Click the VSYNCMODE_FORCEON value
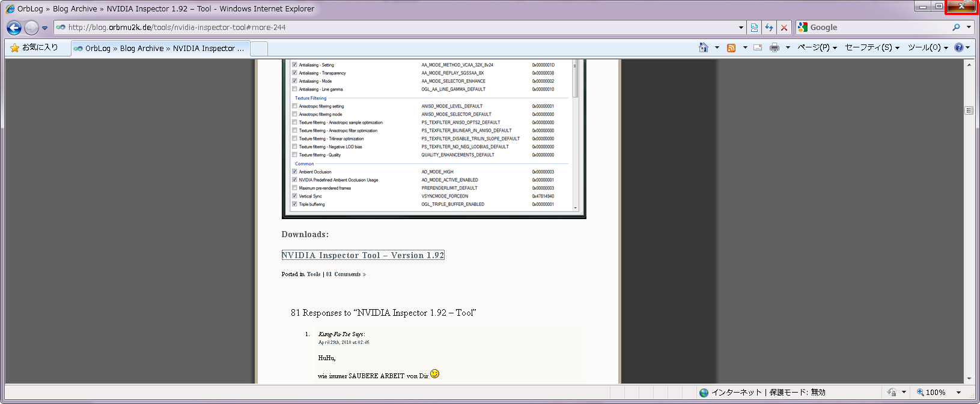The image size is (980, 404). [x=445, y=196]
